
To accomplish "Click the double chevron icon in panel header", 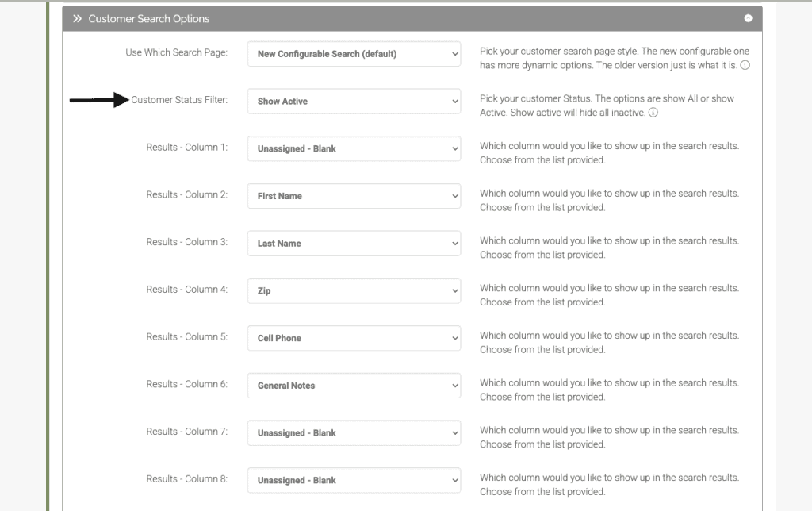I will [x=77, y=18].
